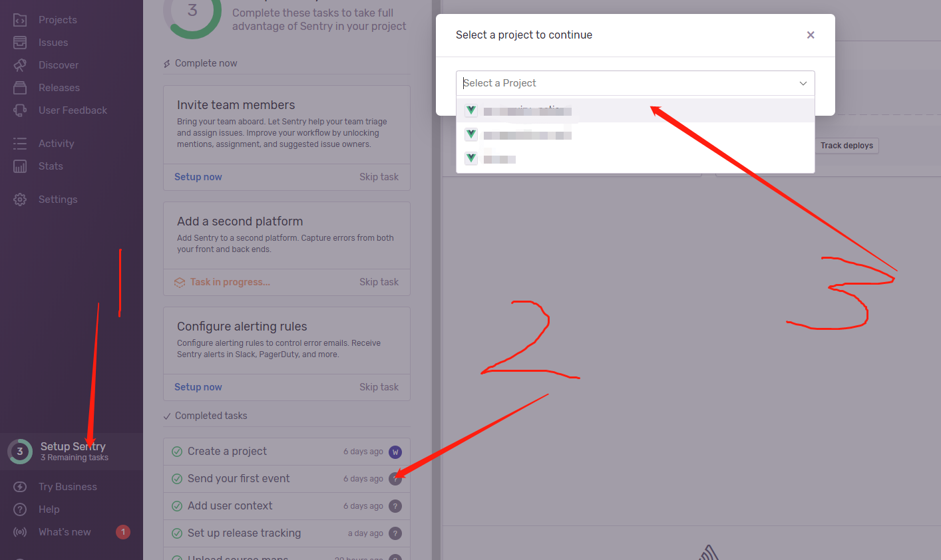
Task: Open Releases in the sidebar
Action: (59, 88)
